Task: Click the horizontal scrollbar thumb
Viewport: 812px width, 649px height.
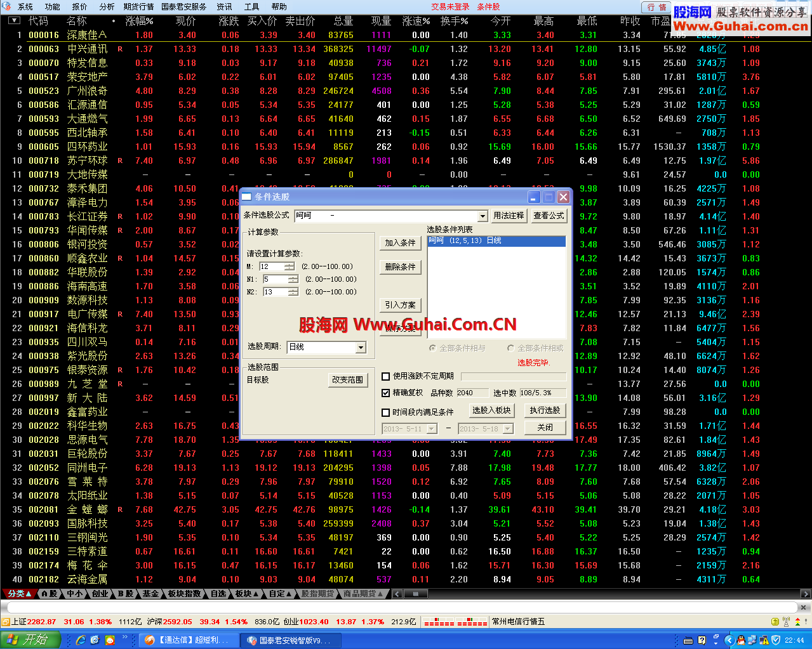Action: coord(416,594)
